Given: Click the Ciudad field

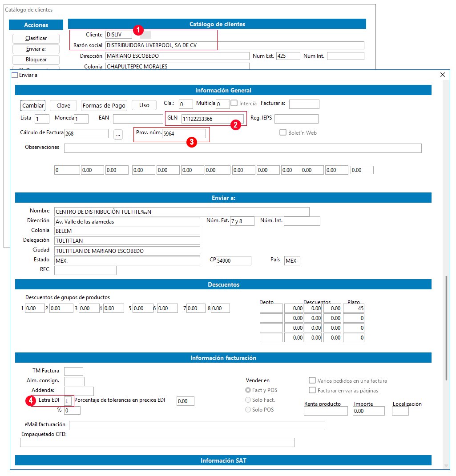Looking at the screenshot, I should (x=127, y=251).
